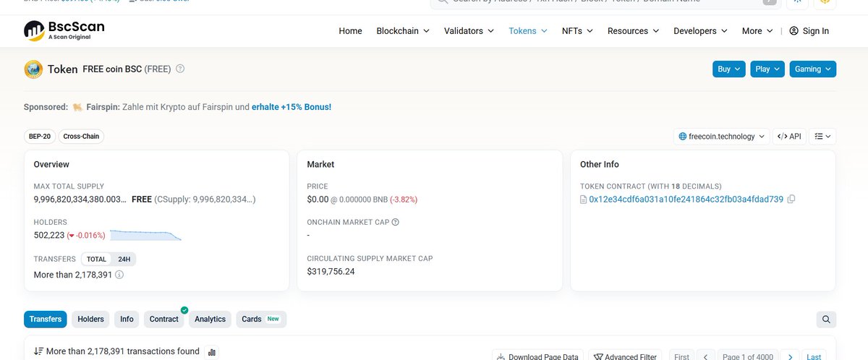Click the price value $0.00

tap(318, 199)
